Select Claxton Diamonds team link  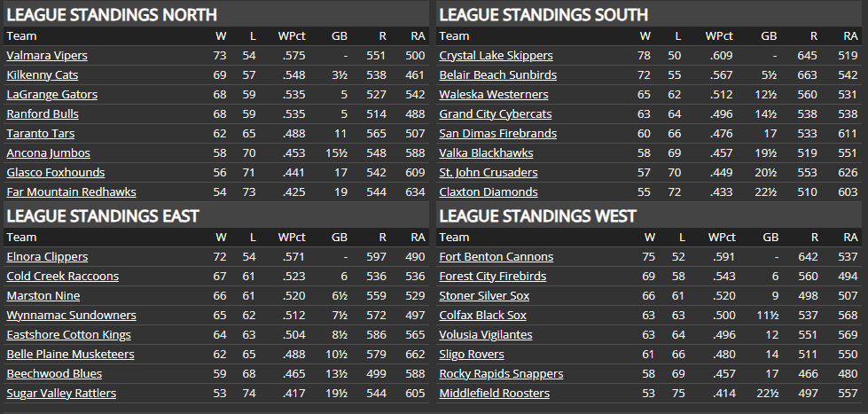point(489,192)
